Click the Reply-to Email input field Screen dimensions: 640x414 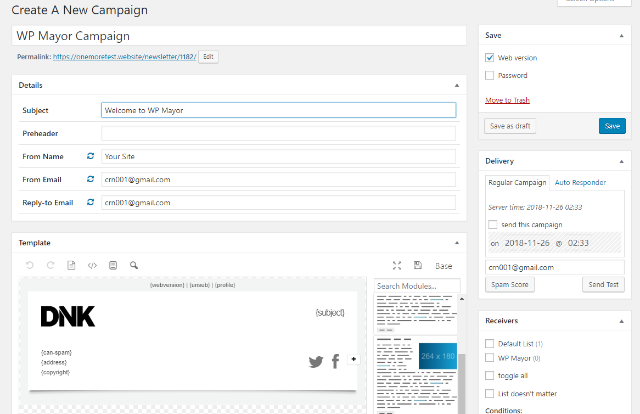click(278, 203)
